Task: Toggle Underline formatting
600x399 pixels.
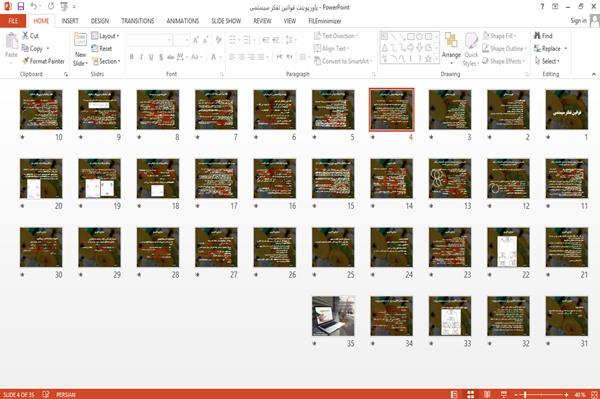Action: coord(151,57)
